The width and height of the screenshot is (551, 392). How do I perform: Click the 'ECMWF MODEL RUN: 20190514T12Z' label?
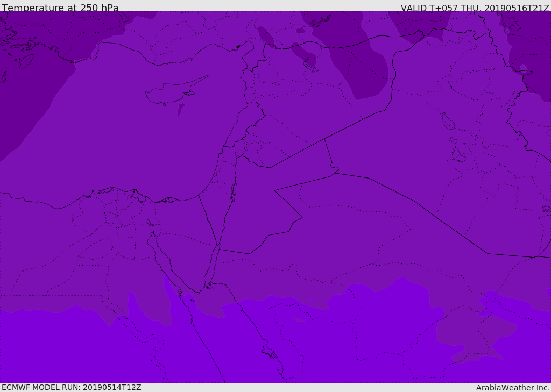[72, 387]
